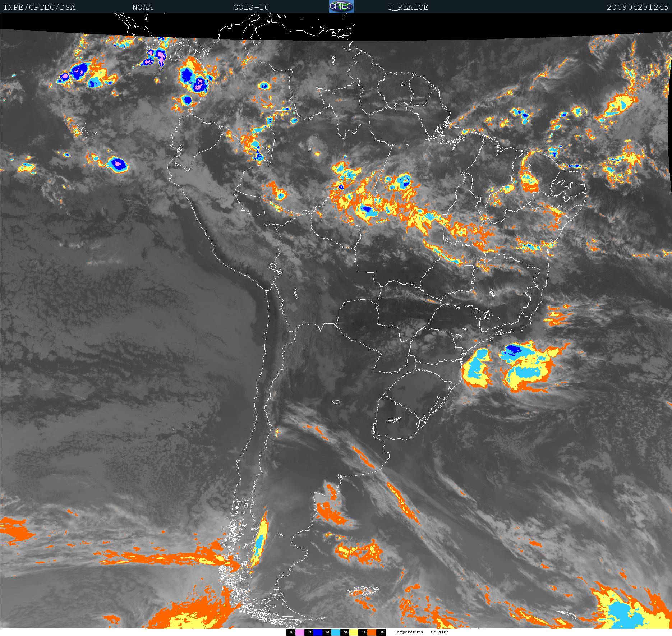Image resolution: width=672 pixels, height=636 pixels.
Task: Click the NOAA label in the header
Action: [x=142, y=8]
